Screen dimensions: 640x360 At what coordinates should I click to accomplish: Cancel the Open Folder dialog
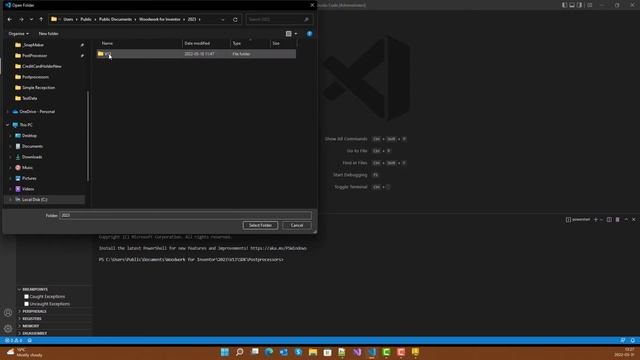point(297,225)
